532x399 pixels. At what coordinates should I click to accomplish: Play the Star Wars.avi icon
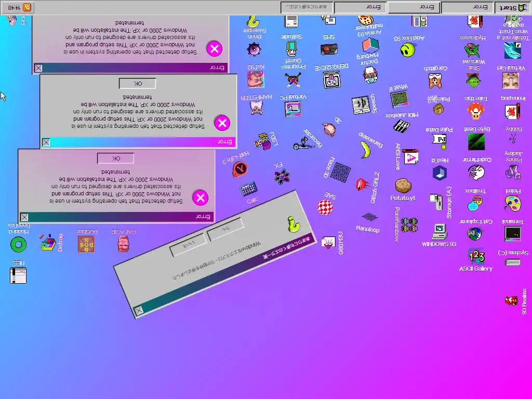473,80
